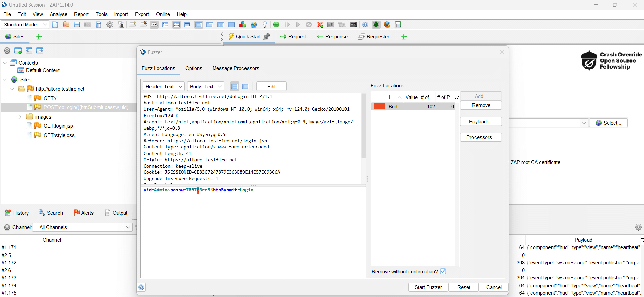Click the Persist Session save icon

coord(77,24)
